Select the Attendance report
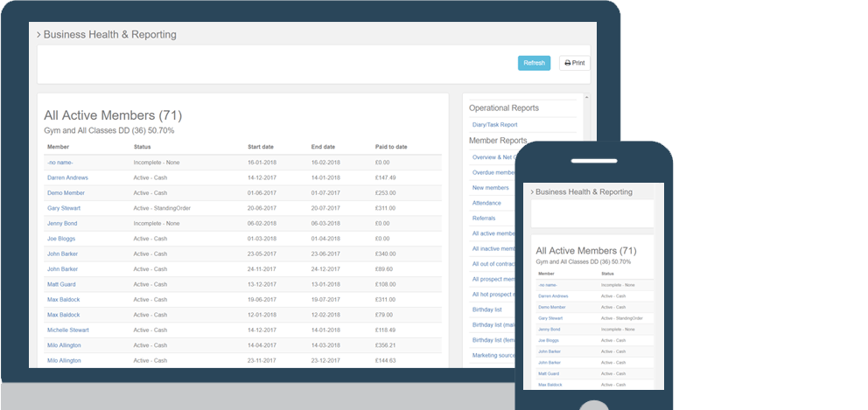The height and width of the screenshot is (410, 868). point(488,203)
